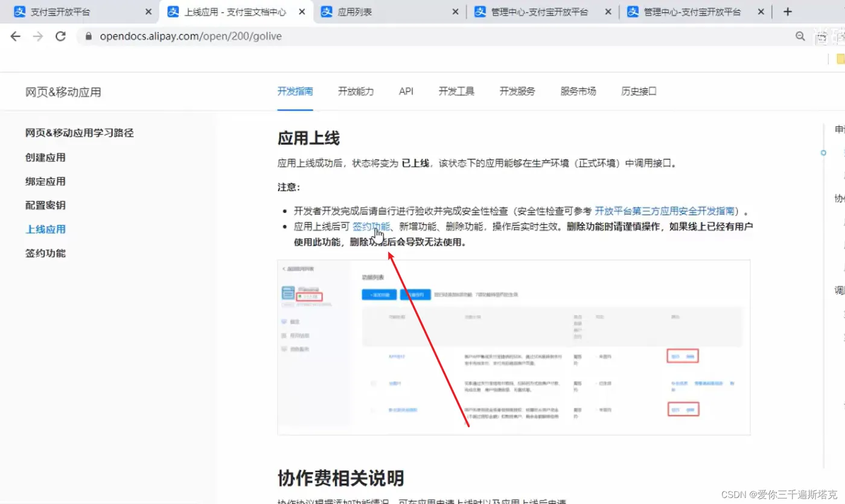Click the browser back arrow
Screen dimensions: 845x504
pyautogui.click(x=16, y=36)
